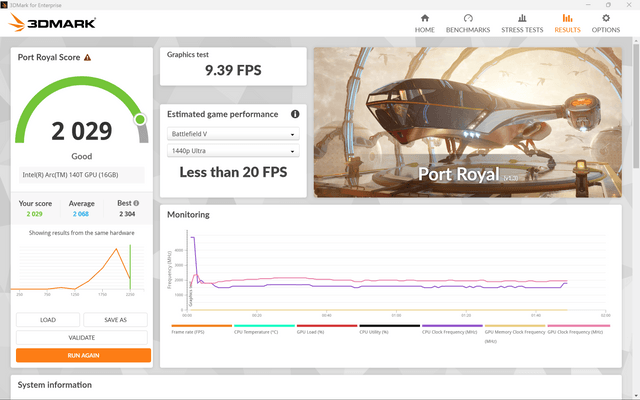Open Options gear icon
This screenshot has width=640, height=400.
tap(606, 18)
